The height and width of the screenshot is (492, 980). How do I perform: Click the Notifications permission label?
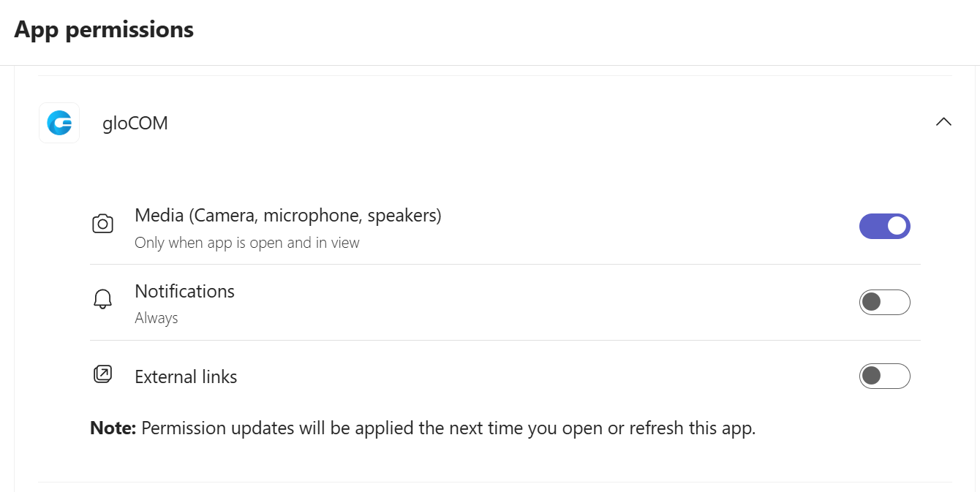[184, 291]
